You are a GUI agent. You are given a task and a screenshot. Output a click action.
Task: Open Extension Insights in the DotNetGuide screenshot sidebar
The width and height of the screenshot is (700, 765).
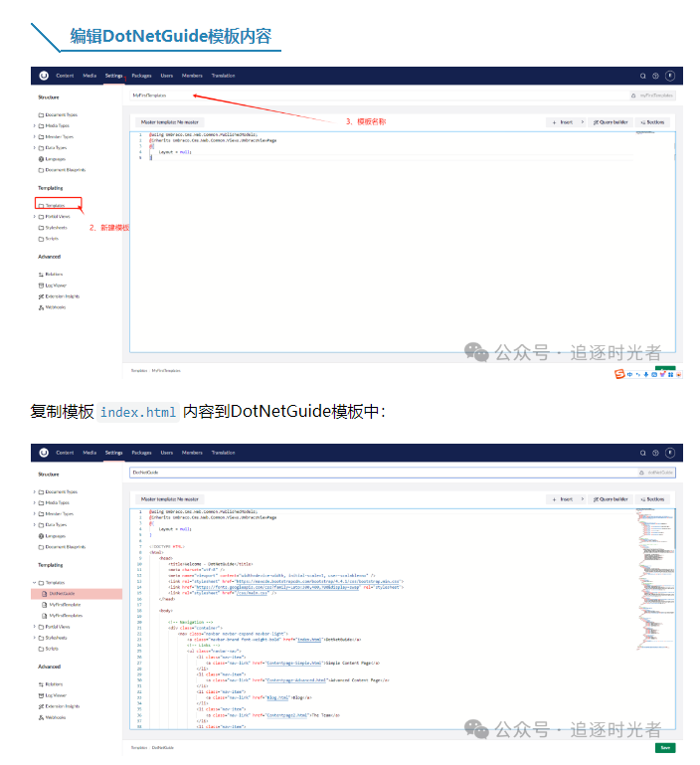[x=59, y=706]
